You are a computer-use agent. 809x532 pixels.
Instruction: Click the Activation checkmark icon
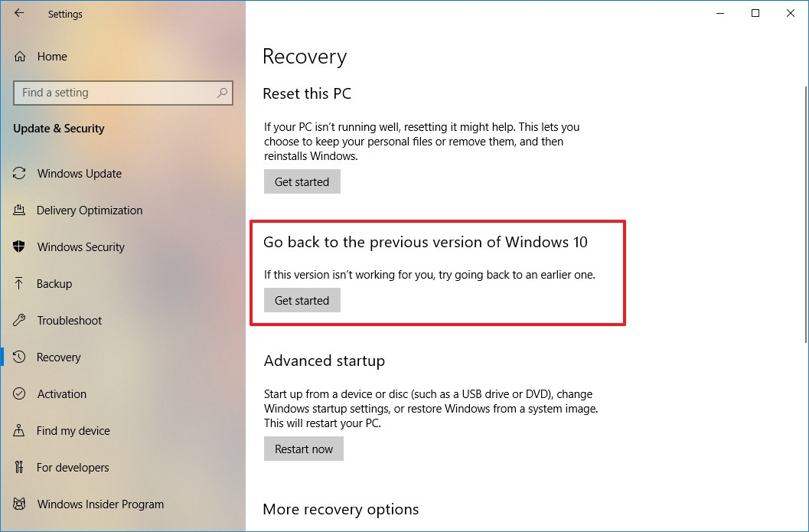tap(20, 394)
